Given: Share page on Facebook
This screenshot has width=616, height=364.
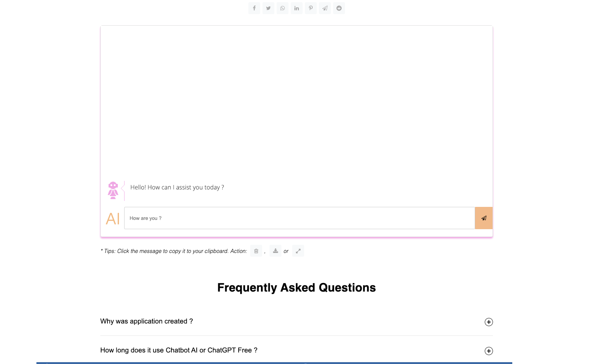Looking at the screenshot, I should (x=254, y=8).
